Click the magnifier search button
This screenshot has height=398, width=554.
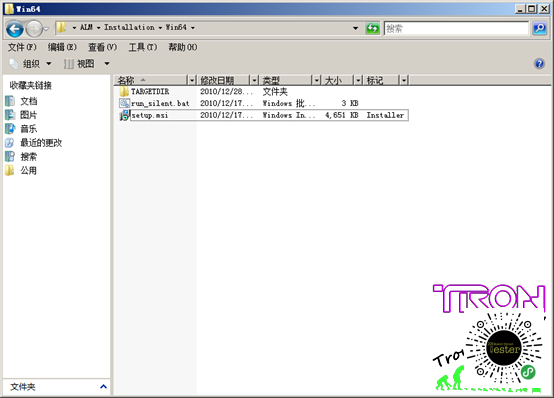coord(540,28)
